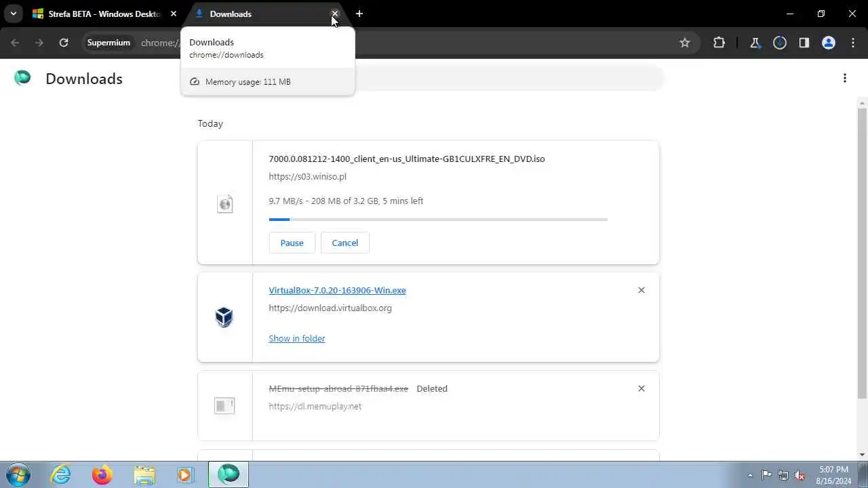The width and height of the screenshot is (868, 488).
Task: Go forward with the forward arrow
Action: point(39,43)
